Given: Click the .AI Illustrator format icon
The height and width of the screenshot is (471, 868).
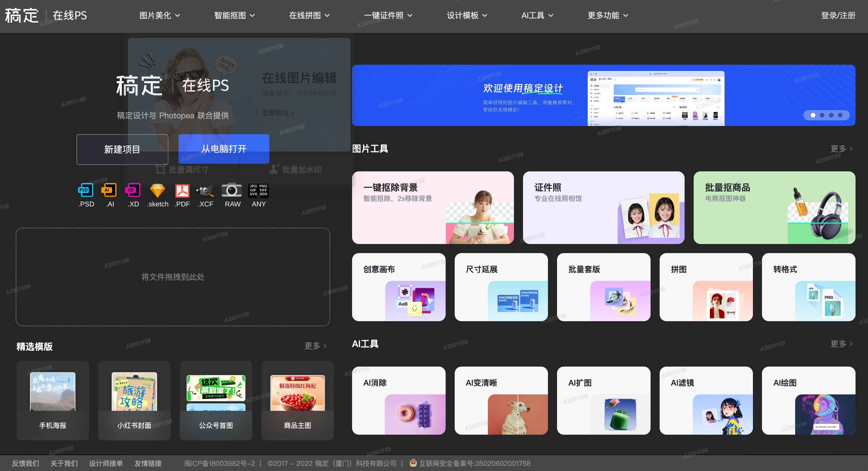Looking at the screenshot, I should tap(109, 190).
